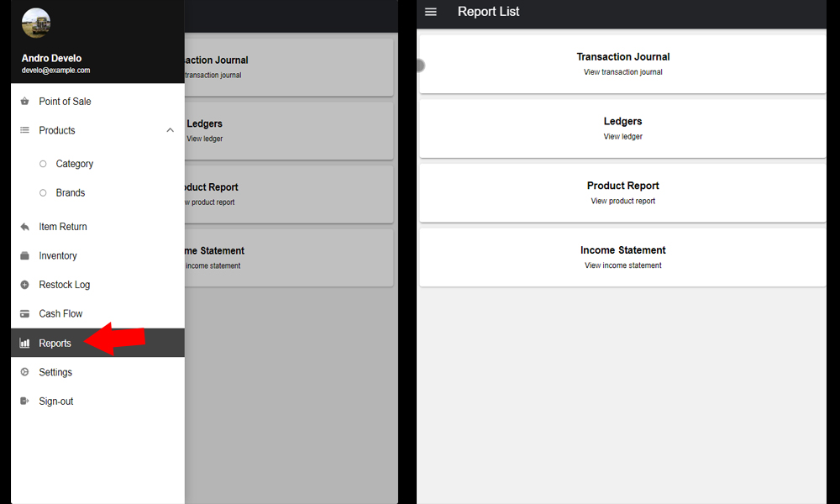This screenshot has width=840, height=504.
Task: Select the Brands radio circle
Action: point(43,193)
